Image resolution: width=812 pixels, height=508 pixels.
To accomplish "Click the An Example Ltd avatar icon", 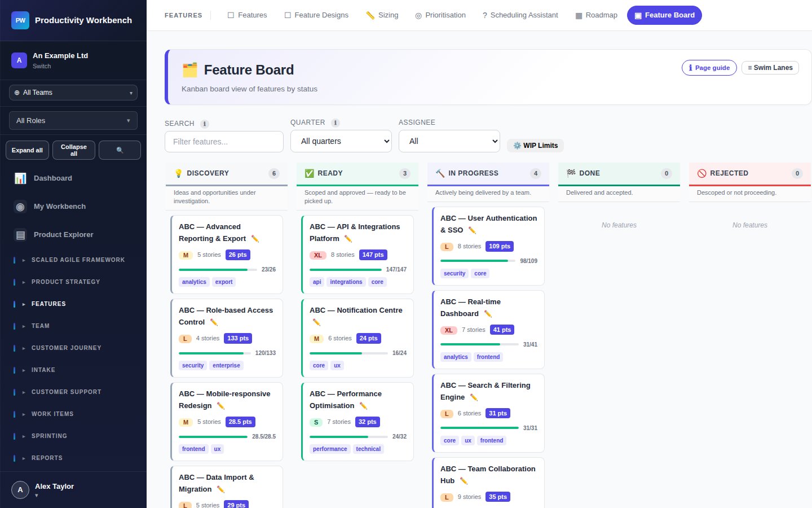I will 19,60.
